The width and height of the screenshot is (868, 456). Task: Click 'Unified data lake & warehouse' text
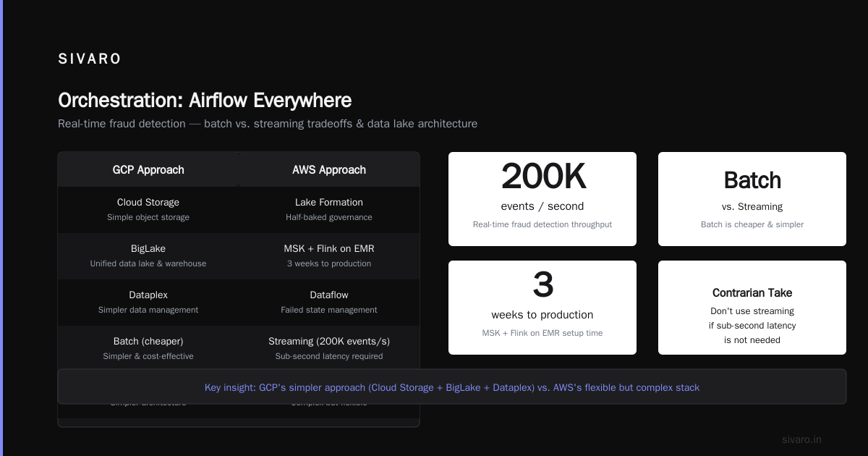click(148, 263)
